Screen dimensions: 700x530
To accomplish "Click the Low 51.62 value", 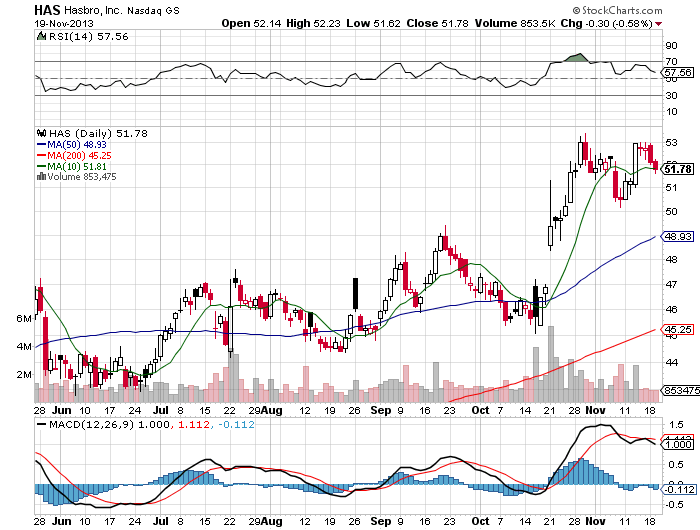I will (373, 23).
